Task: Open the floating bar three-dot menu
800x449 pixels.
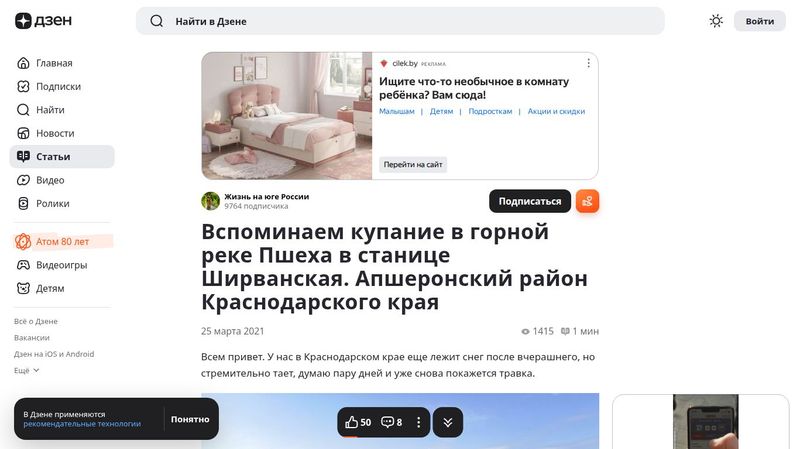Action: 418,422
